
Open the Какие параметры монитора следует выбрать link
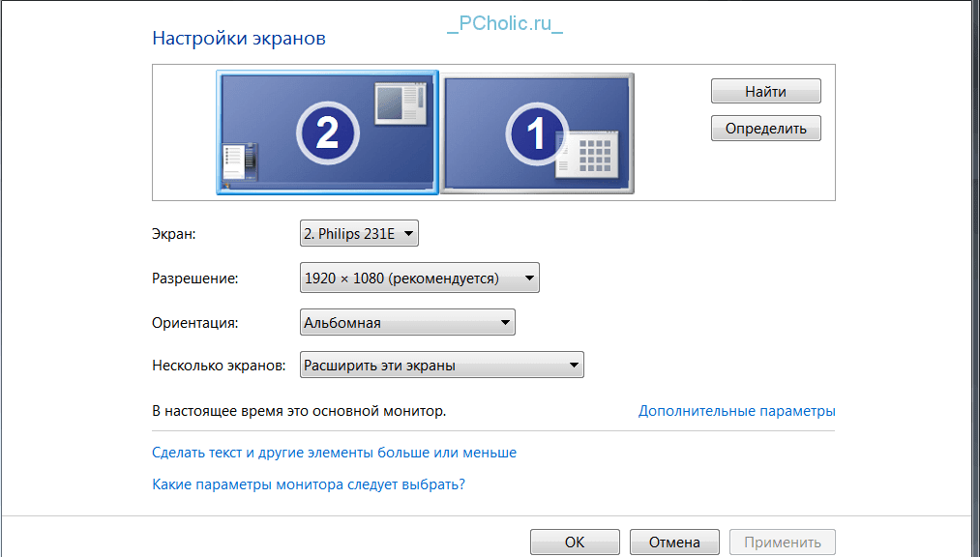[309, 484]
